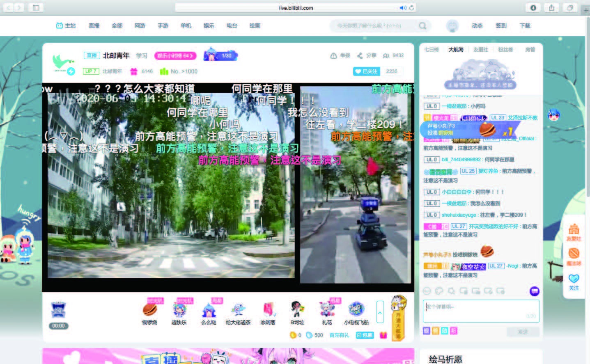Click the 学习 category link
Image resolution: width=590 pixels, height=364 pixels.
(x=142, y=55)
